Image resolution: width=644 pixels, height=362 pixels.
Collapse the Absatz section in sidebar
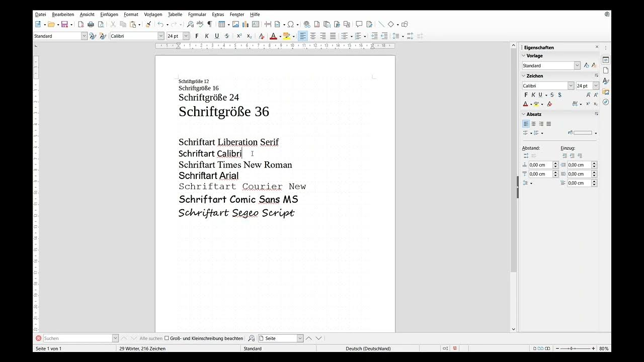pyautogui.click(x=523, y=114)
